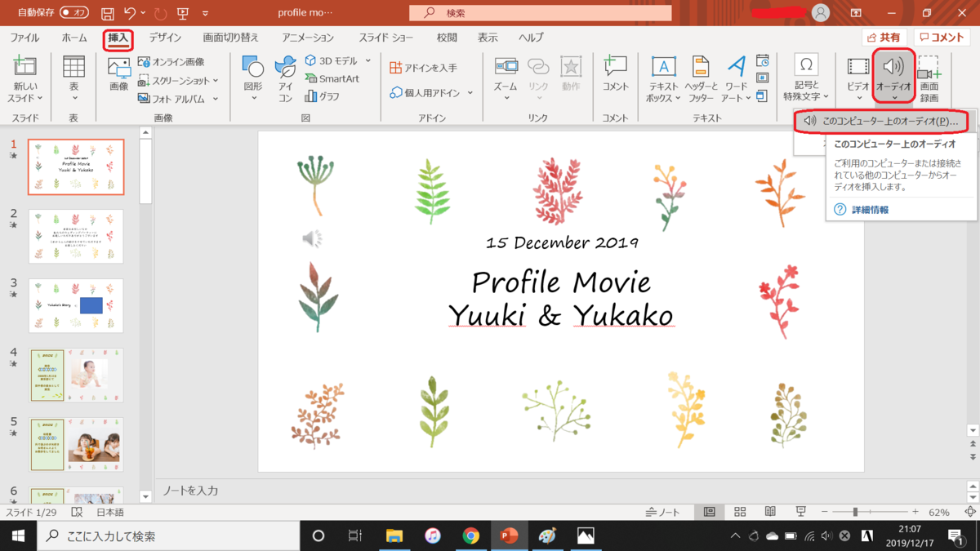Viewport: 980px width, 551px height.
Task: Switch to normal view icon
Action: 709,512
